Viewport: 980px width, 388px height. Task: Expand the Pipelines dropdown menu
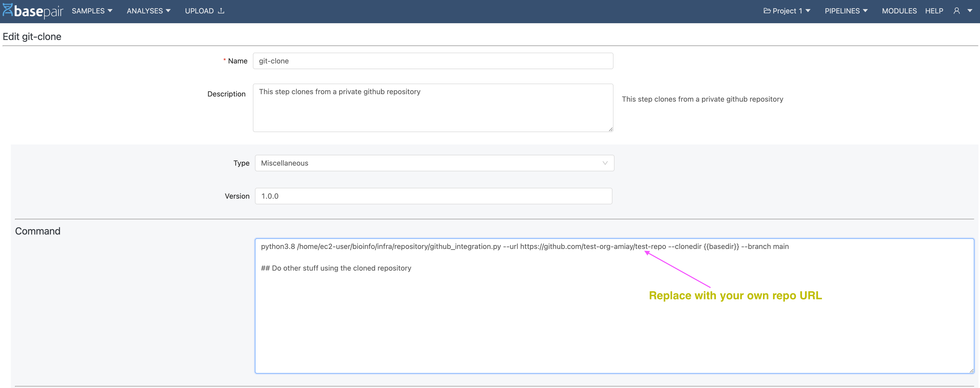[x=846, y=11]
